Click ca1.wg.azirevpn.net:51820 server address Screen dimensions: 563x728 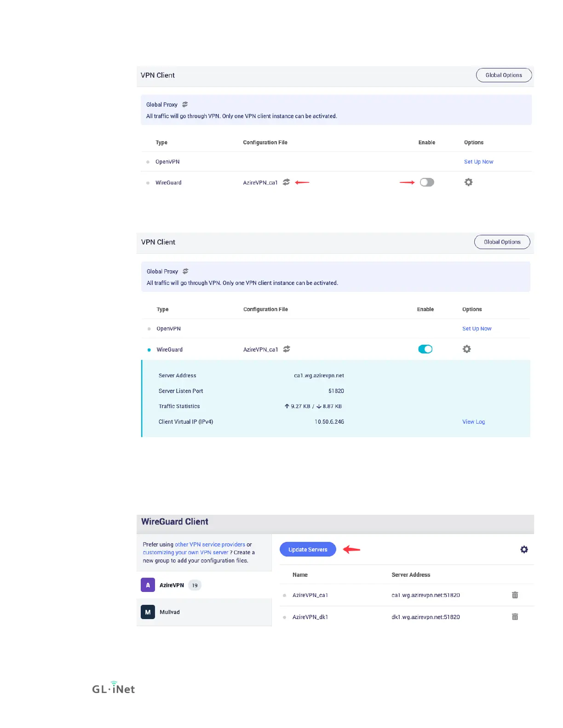click(x=425, y=595)
